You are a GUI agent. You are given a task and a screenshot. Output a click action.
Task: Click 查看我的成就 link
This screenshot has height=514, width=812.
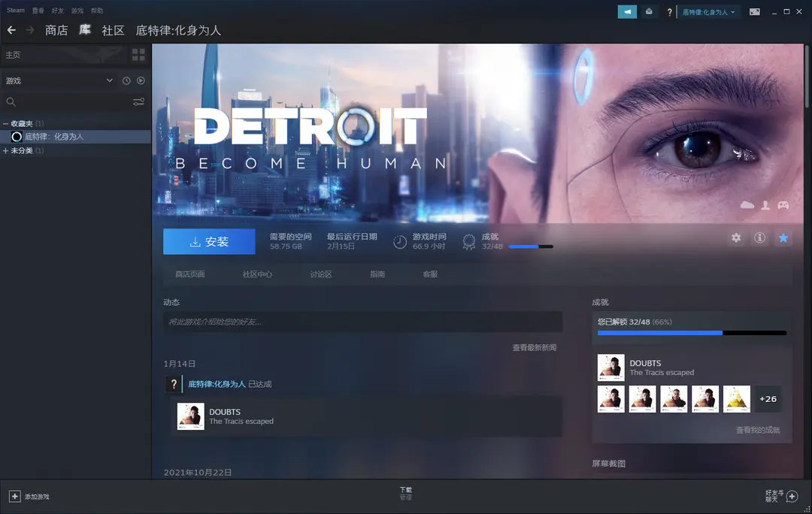tap(758, 430)
